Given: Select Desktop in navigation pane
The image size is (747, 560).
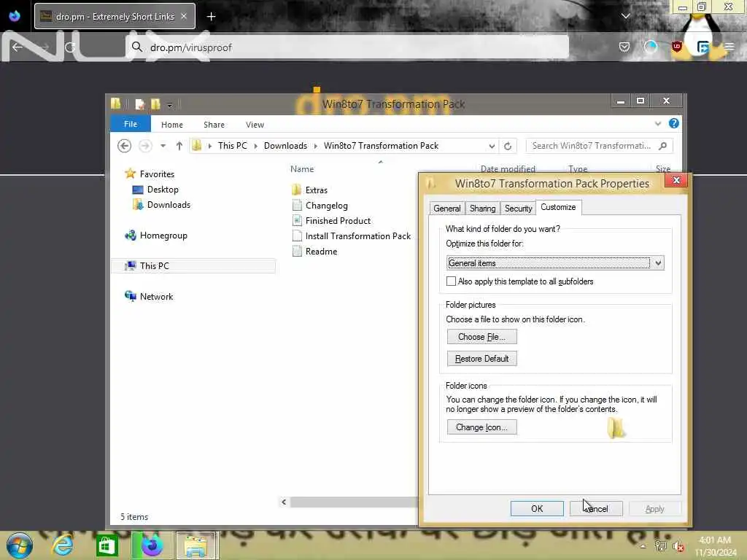Looking at the screenshot, I should (x=163, y=190).
